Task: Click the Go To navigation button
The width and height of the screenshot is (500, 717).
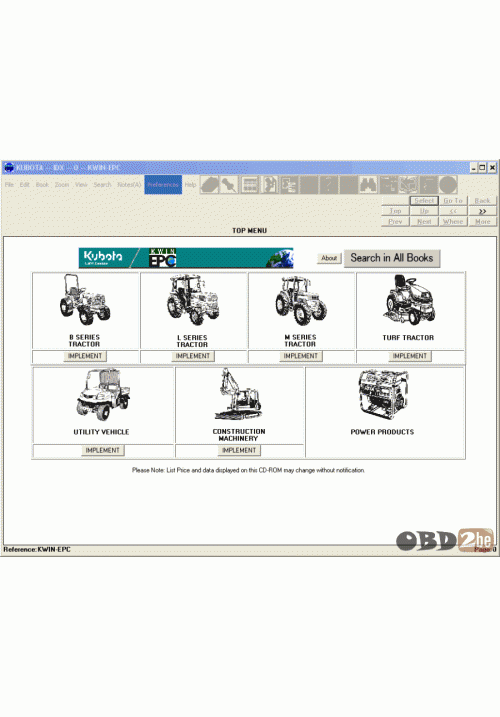Action: [x=453, y=201]
